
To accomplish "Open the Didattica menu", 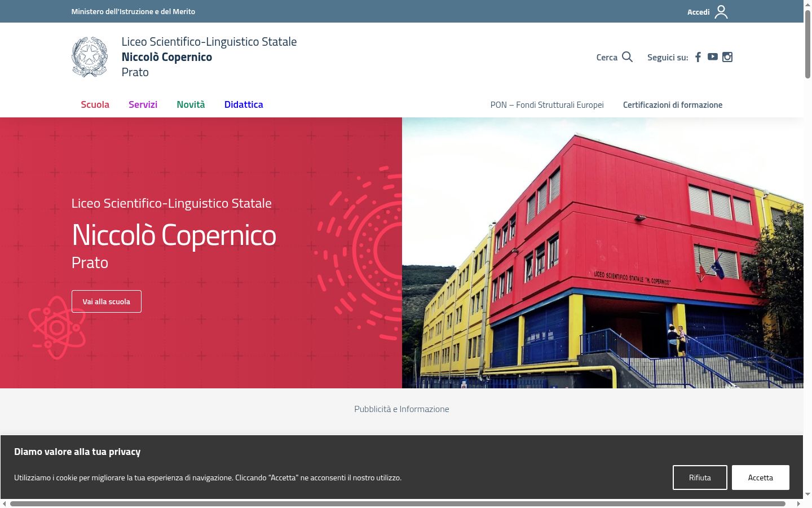I will pyautogui.click(x=244, y=104).
